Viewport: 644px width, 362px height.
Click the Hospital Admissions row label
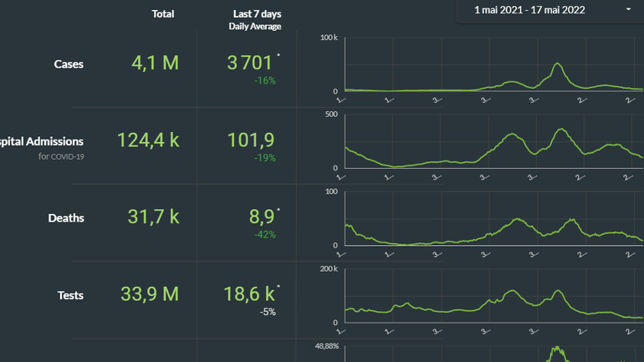(x=42, y=140)
